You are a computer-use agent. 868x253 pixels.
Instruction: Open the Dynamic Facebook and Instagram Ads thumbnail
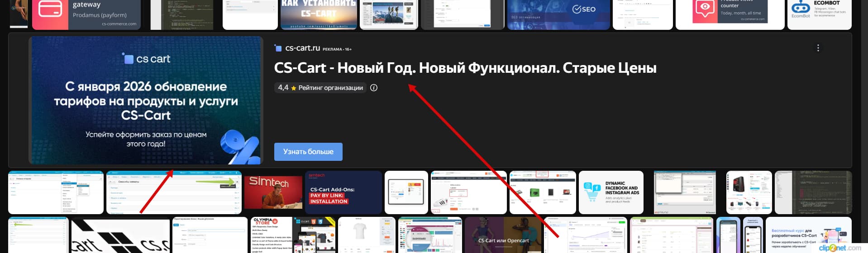coord(611,192)
